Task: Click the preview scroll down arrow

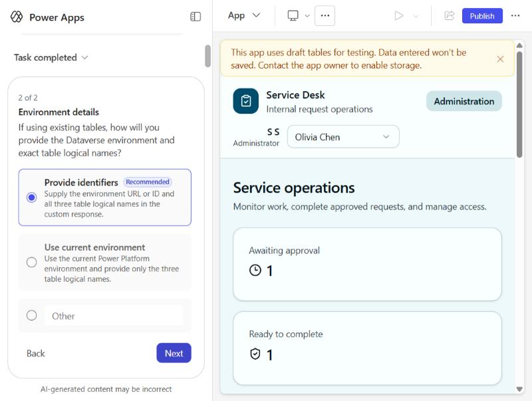Action: tap(519, 389)
